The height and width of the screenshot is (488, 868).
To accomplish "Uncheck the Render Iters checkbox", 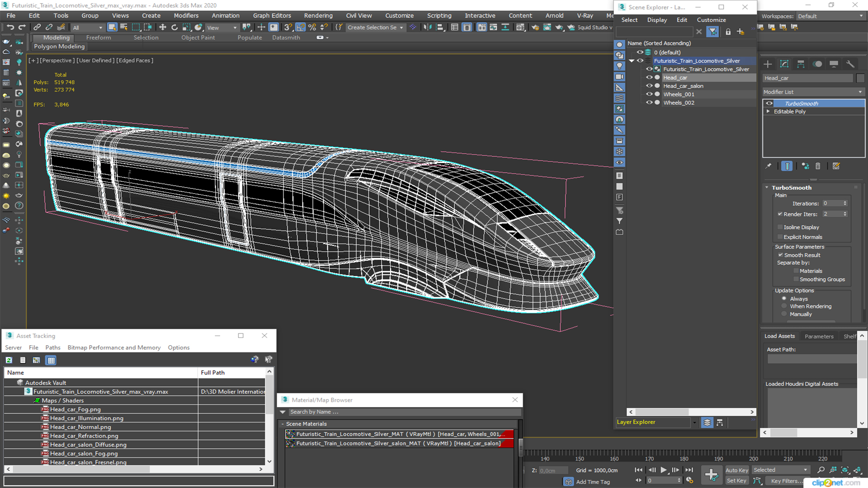I will [x=780, y=214].
